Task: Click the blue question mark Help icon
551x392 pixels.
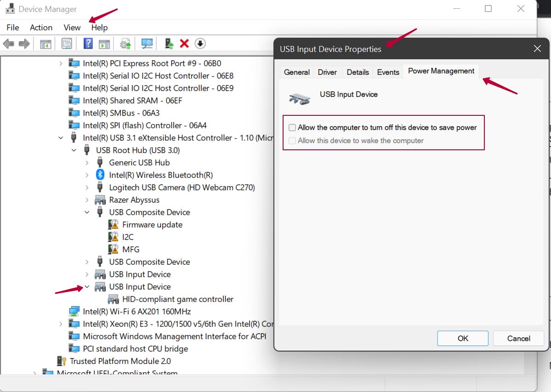Action: click(88, 44)
